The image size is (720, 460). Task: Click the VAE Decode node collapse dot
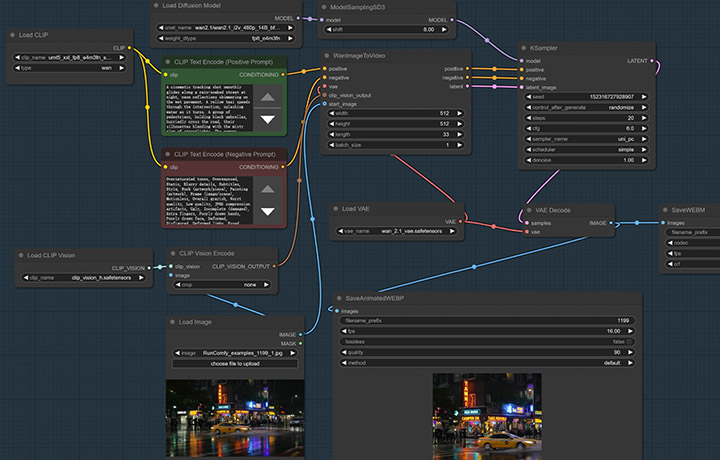point(530,211)
